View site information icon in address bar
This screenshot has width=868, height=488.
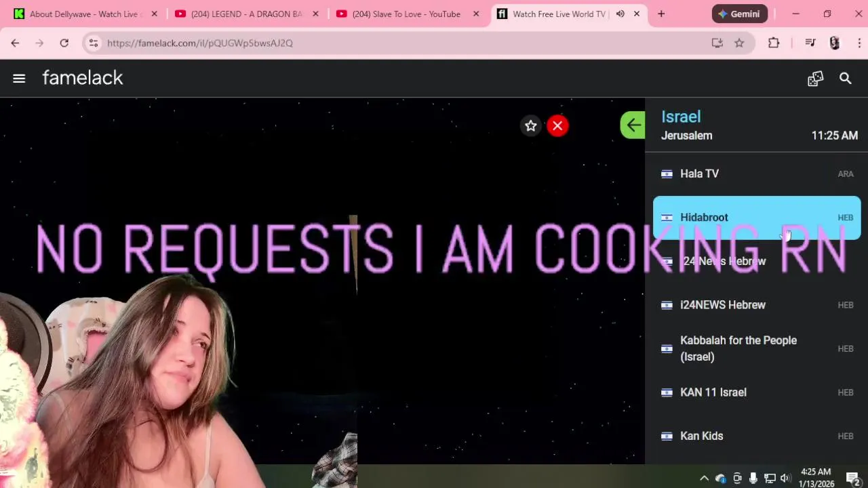(x=94, y=43)
